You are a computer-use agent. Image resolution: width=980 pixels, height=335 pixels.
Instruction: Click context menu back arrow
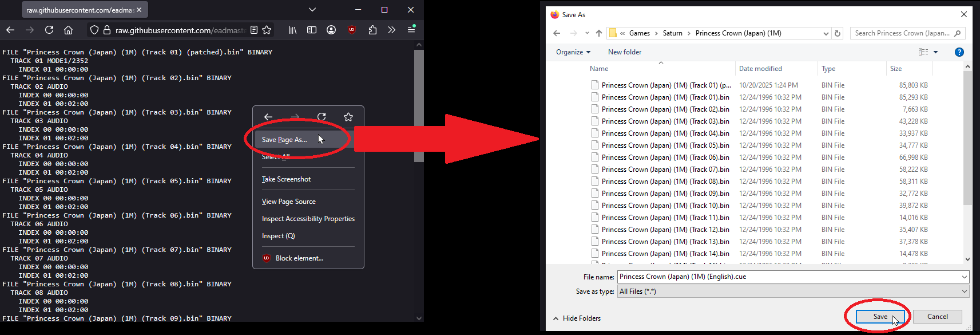(x=268, y=117)
